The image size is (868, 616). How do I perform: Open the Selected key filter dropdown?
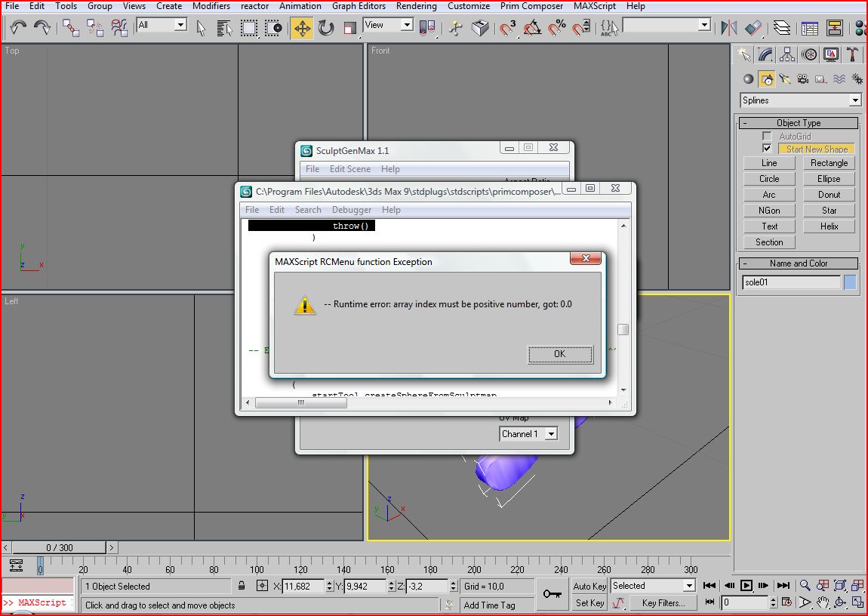(689, 586)
